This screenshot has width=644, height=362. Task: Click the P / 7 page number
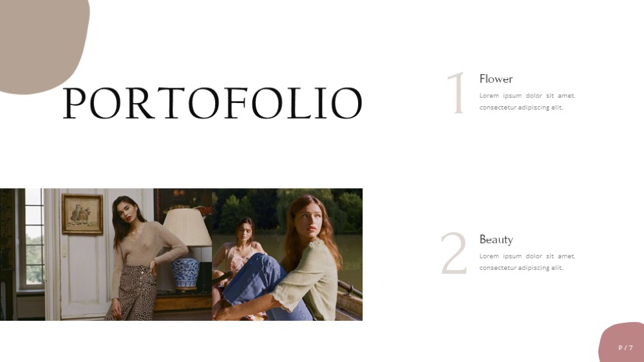click(x=625, y=348)
